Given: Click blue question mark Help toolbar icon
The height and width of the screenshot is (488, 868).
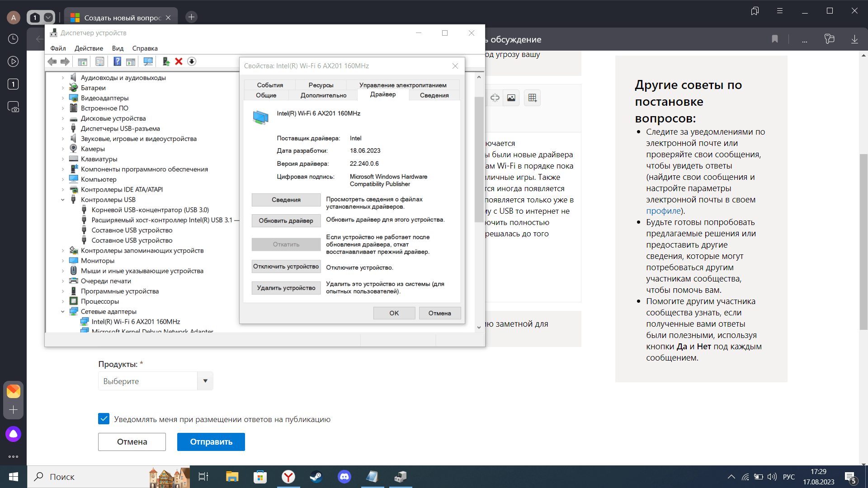Looking at the screenshot, I should click(117, 61).
